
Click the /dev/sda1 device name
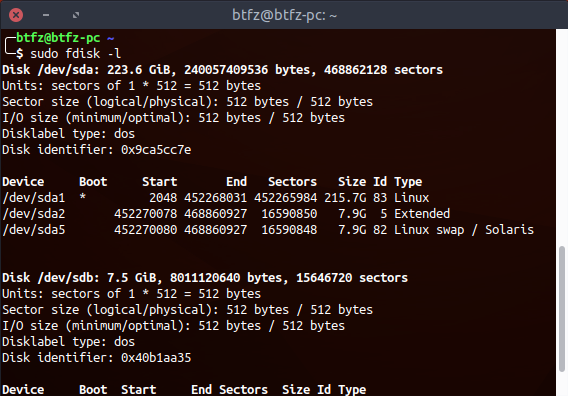point(34,198)
